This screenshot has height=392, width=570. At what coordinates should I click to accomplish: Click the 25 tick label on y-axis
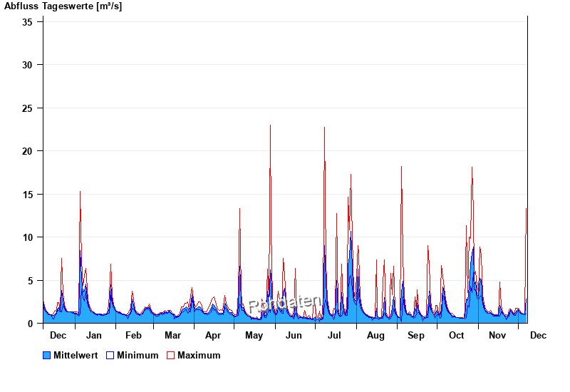click(28, 108)
